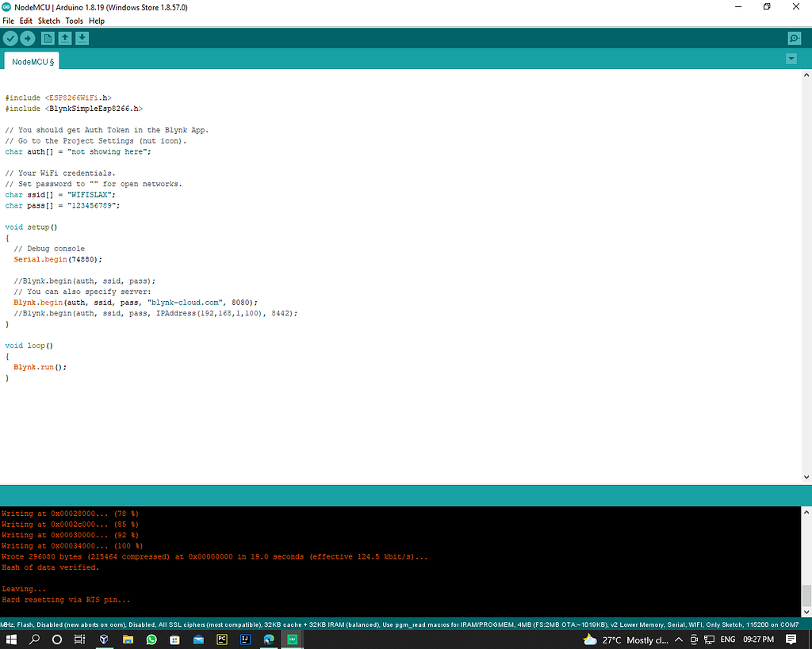Save the sketch with the Save icon
The height and width of the screenshot is (649, 812).
tap(82, 38)
